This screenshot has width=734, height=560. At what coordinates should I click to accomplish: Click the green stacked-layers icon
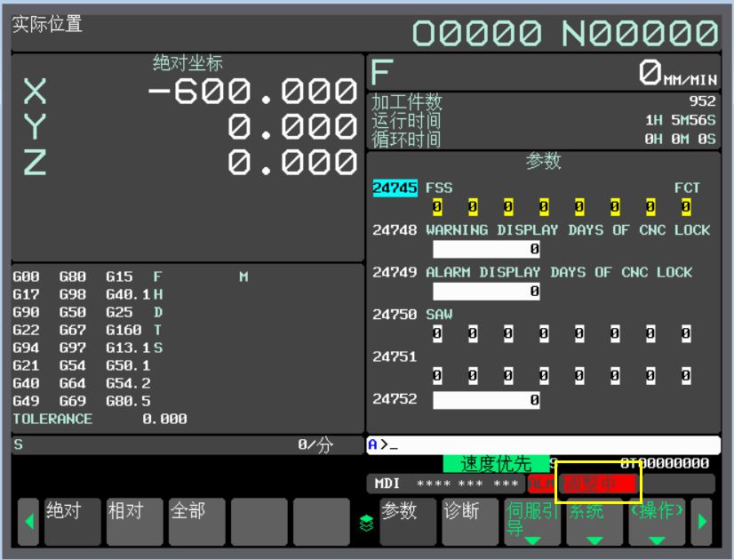365,524
